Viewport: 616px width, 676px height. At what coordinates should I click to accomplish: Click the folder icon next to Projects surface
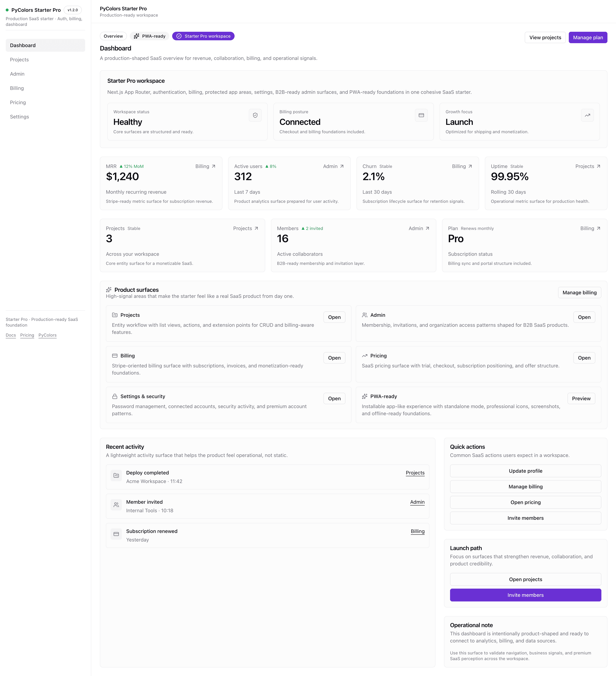pyautogui.click(x=115, y=315)
